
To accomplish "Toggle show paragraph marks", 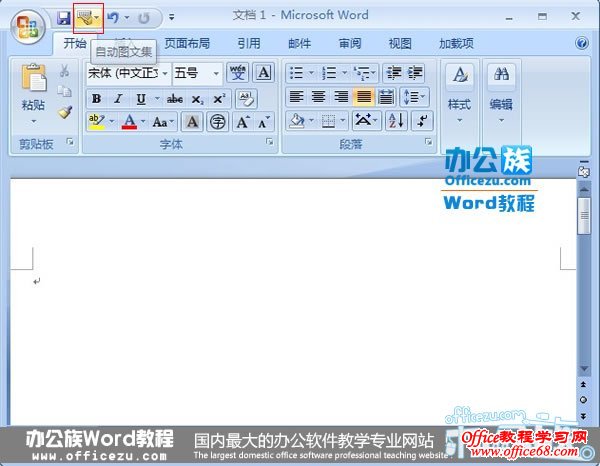I will pyautogui.click(x=422, y=121).
